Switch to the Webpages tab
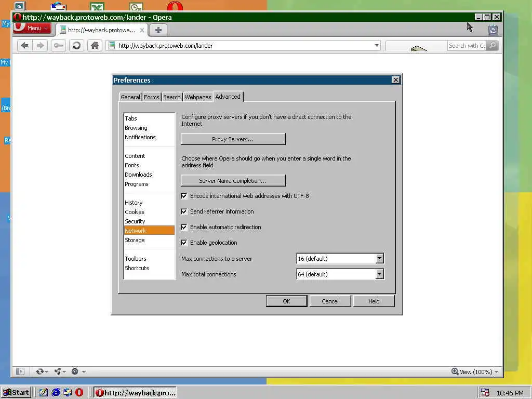This screenshot has width=532, height=399. tap(198, 97)
